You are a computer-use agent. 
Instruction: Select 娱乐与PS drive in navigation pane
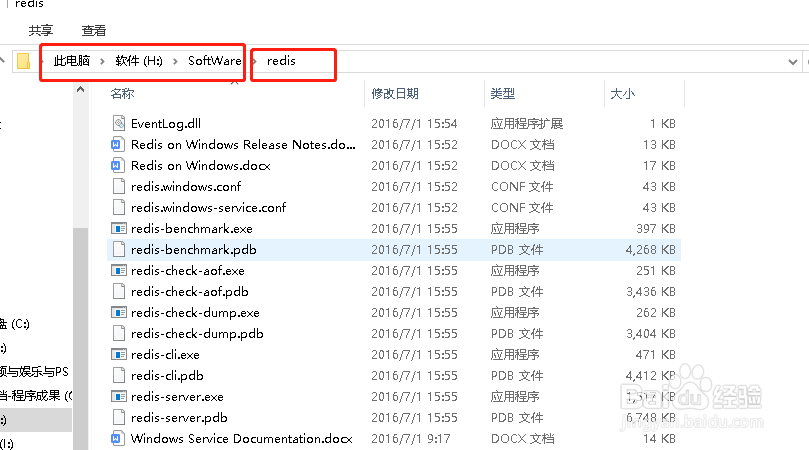35,372
